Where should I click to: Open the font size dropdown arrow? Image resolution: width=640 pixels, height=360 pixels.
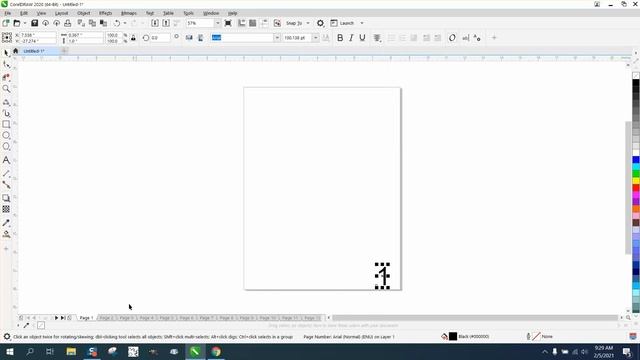point(315,38)
